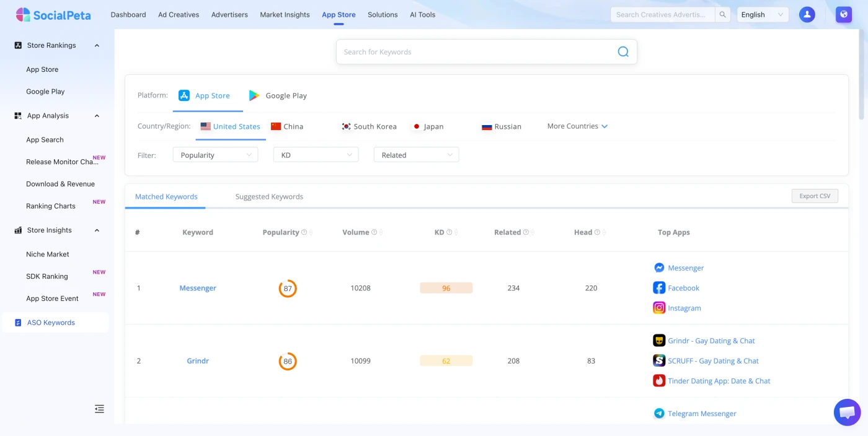Open the live chat bubble widget
Screen dimensions: 868x436
tap(848, 412)
